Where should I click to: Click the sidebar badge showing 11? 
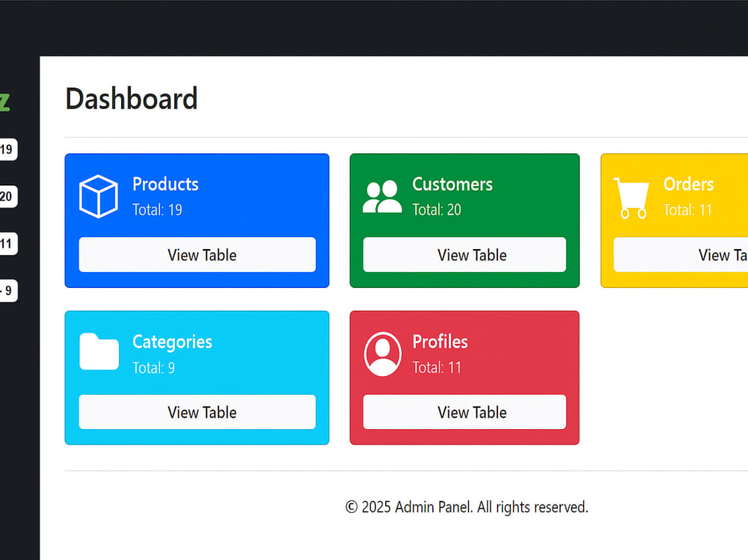(7, 244)
